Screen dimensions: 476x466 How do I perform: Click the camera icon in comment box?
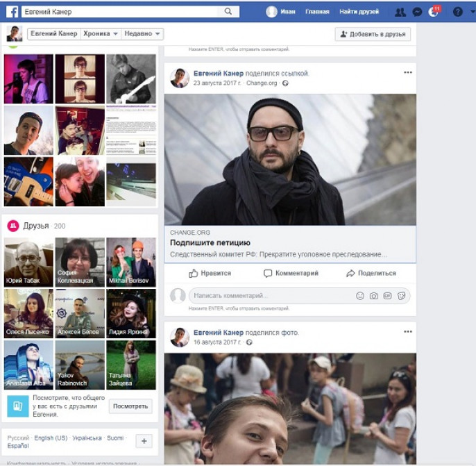373,296
